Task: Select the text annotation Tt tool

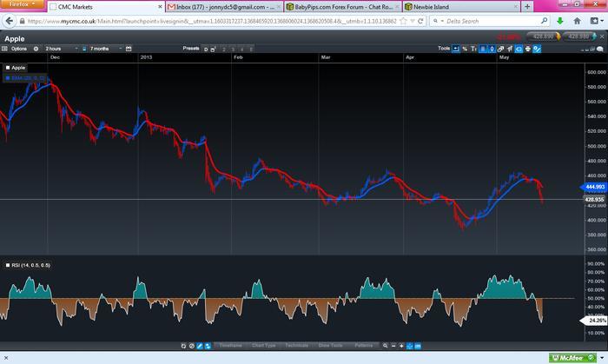Action: click(473, 49)
